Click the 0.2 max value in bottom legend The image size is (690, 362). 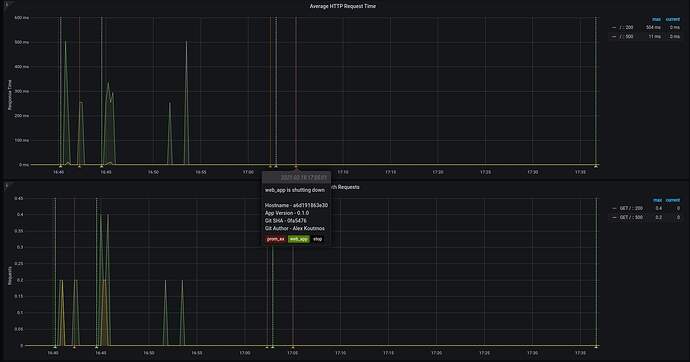point(658,217)
